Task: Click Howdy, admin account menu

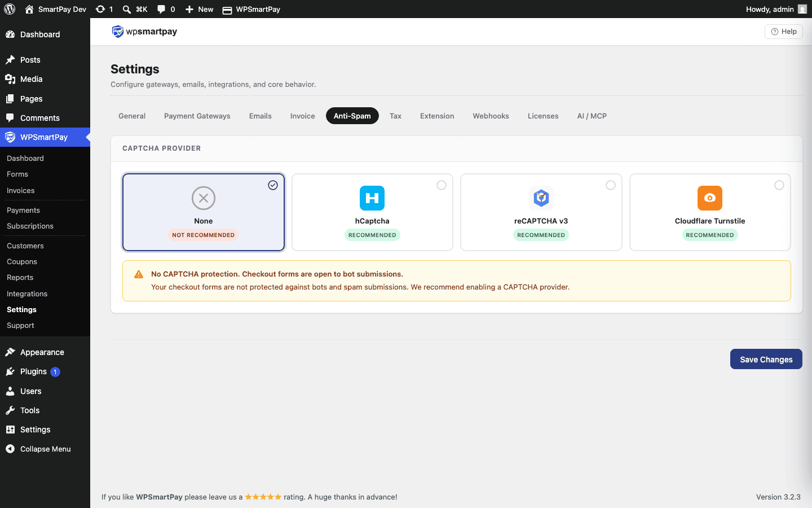Action: pos(776,9)
